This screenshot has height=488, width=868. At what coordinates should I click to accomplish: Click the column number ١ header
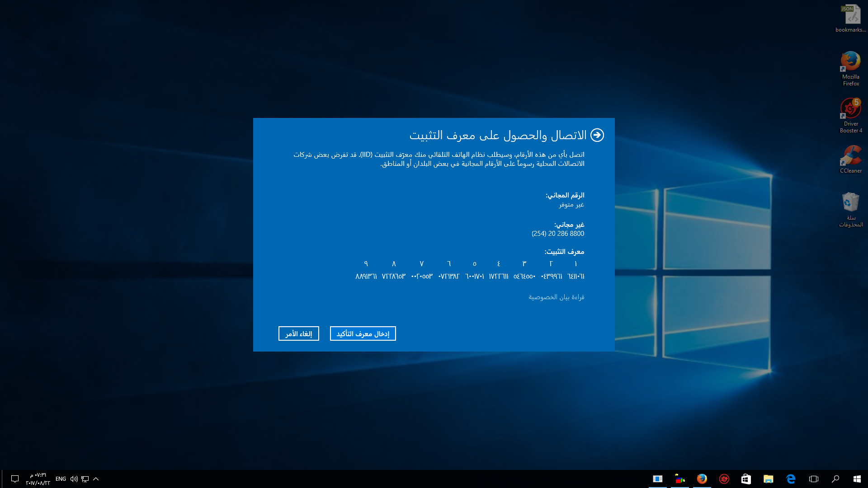point(576,264)
